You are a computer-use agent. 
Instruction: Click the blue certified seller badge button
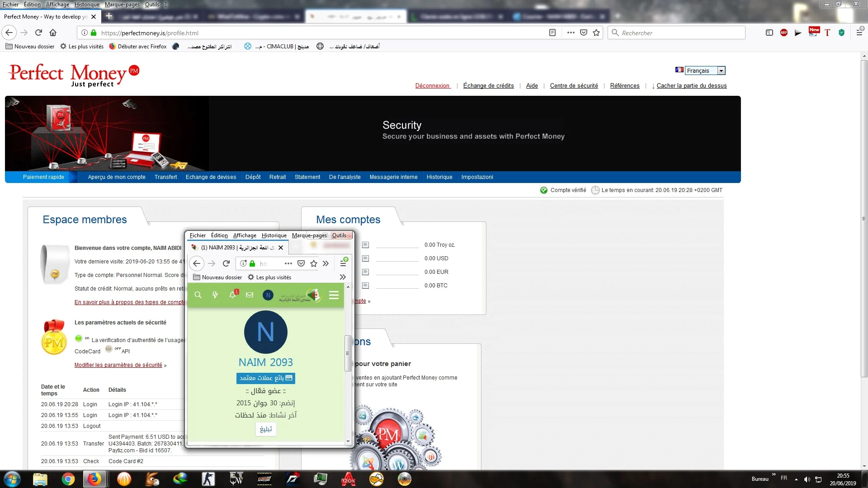(x=266, y=378)
